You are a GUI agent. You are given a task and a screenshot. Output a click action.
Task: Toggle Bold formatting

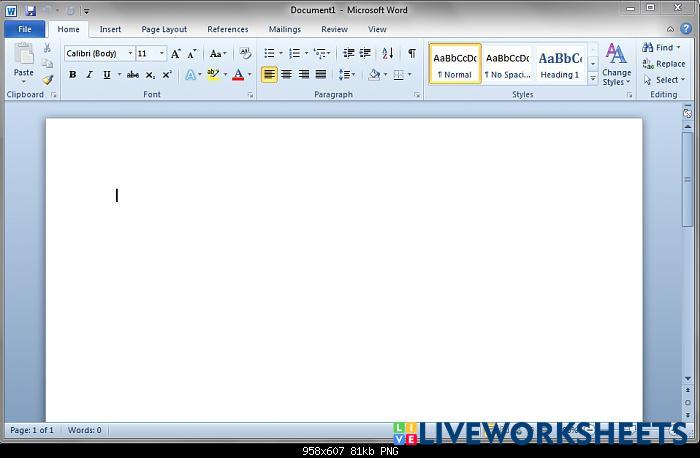(x=72, y=75)
